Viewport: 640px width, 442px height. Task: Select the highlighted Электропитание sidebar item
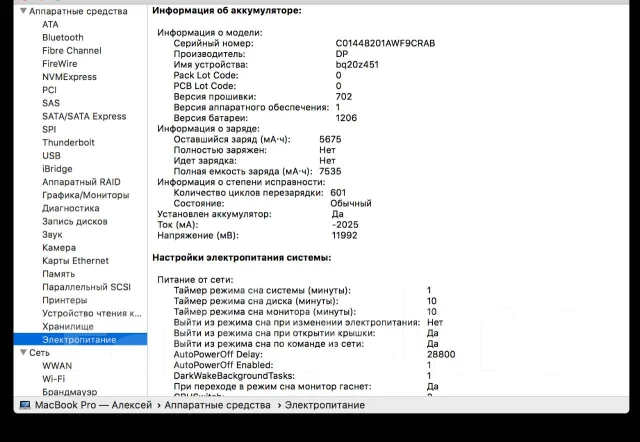(x=80, y=340)
